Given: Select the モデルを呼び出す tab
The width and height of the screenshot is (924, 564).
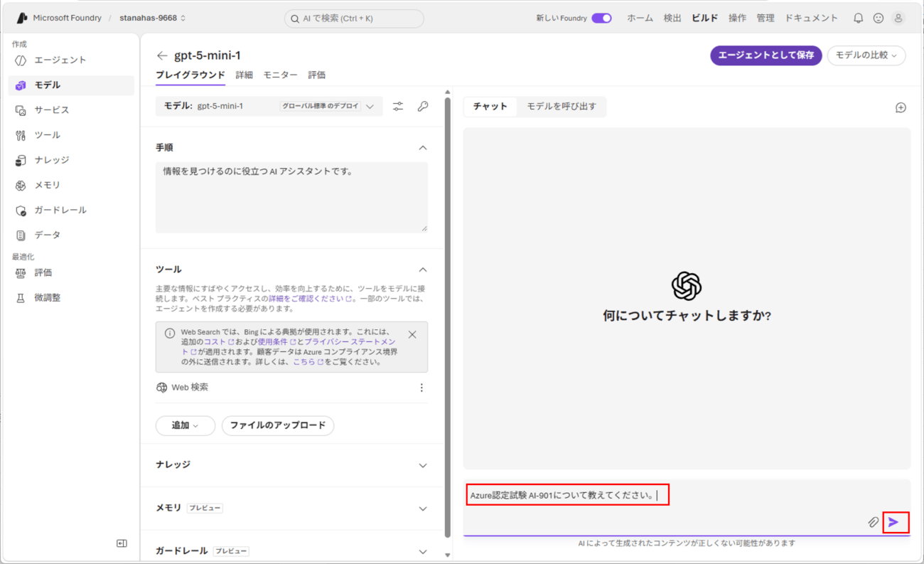Looking at the screenshot, I should click(x=562, y=107).
